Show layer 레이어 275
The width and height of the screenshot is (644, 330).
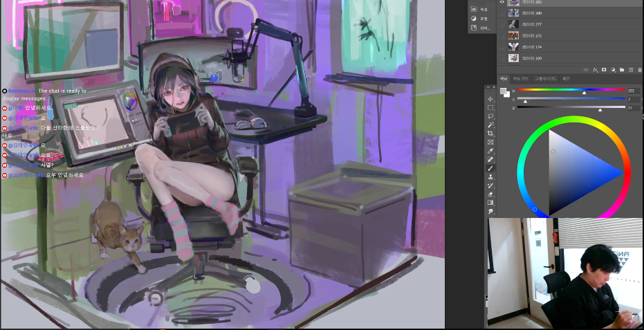[502, 36]
